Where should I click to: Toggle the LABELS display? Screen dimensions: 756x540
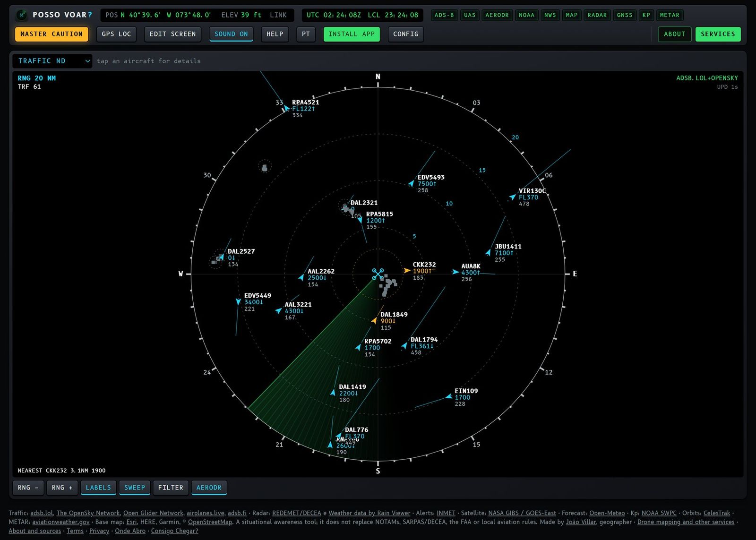click(98, 488)
